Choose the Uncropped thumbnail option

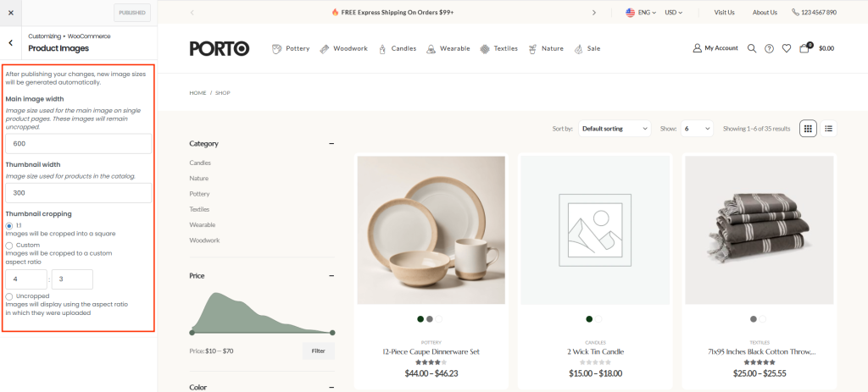pyautogui.click(x=9, y=296)
